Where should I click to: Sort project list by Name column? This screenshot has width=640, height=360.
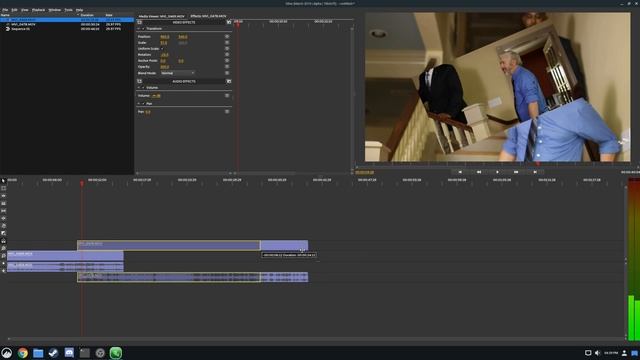point(39,15)
